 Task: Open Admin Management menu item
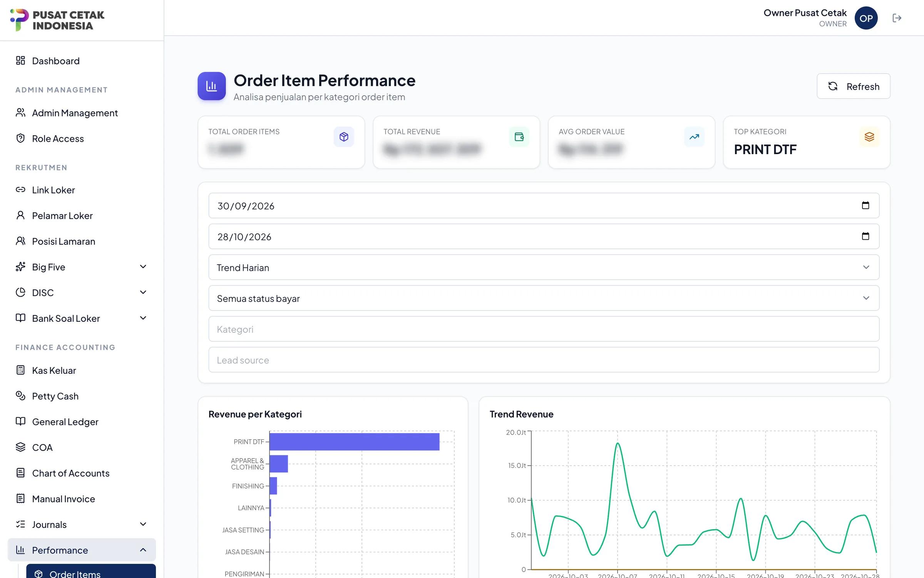click(x=82, y=113)
